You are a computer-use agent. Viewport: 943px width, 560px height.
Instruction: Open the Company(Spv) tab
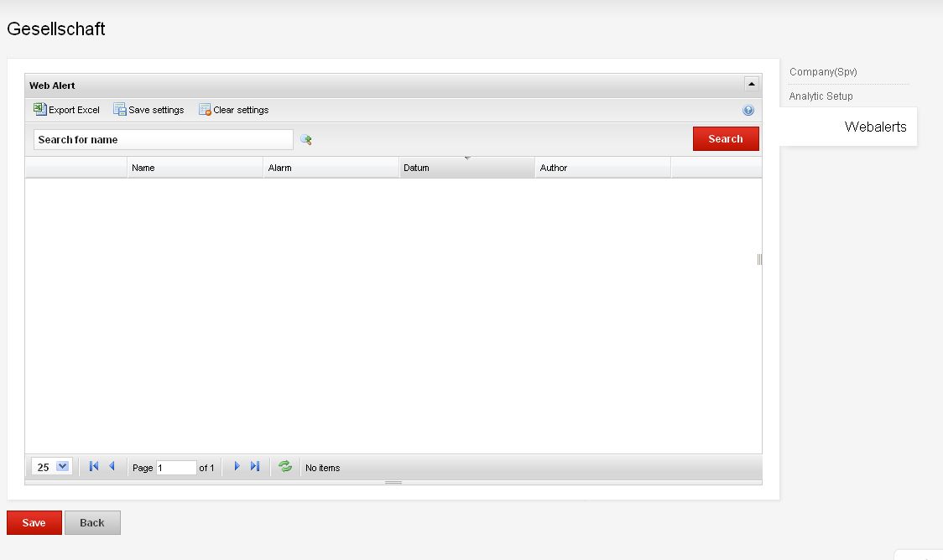tap(823, 72)
